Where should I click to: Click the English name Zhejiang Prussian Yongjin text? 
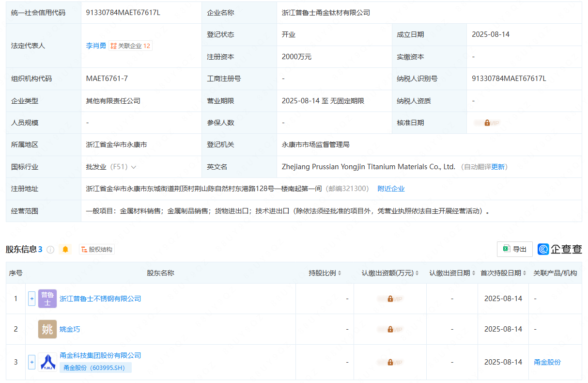[x=369, y=167]
